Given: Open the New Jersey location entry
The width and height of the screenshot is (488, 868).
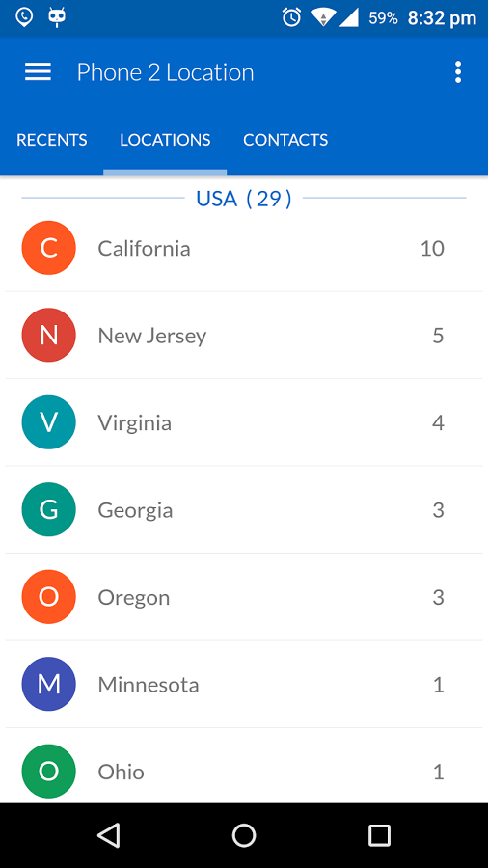Looking at the screenshot, I should pos(244,336).
